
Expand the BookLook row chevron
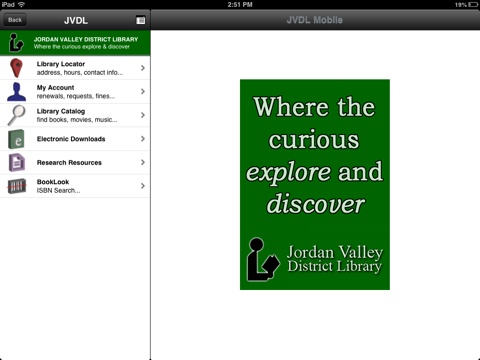(143, 186)
